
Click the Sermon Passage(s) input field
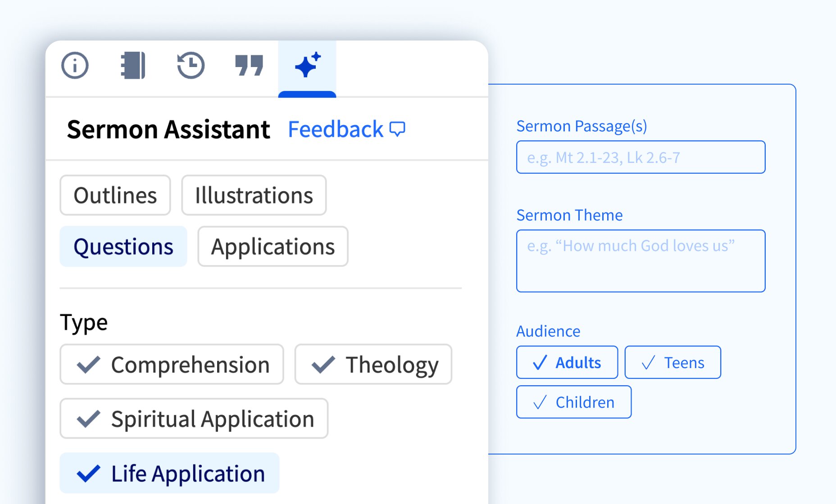click(x=641, y=157)
